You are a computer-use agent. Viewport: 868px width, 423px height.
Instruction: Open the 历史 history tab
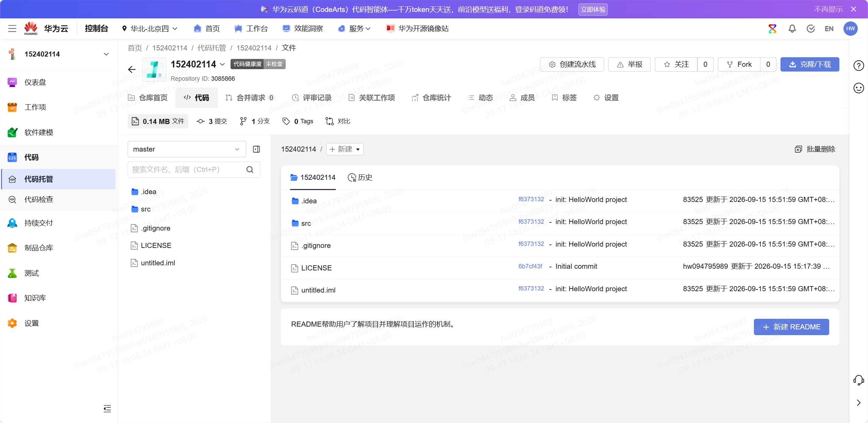coord(360,177)
